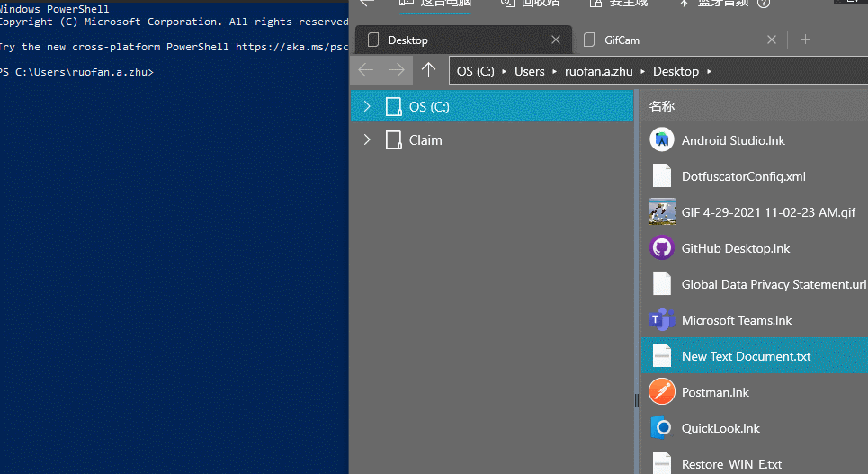This screenshot has height=474, width=868.
Task: Expand the OS (C:) tree node
Action: (x=366, y=106)
